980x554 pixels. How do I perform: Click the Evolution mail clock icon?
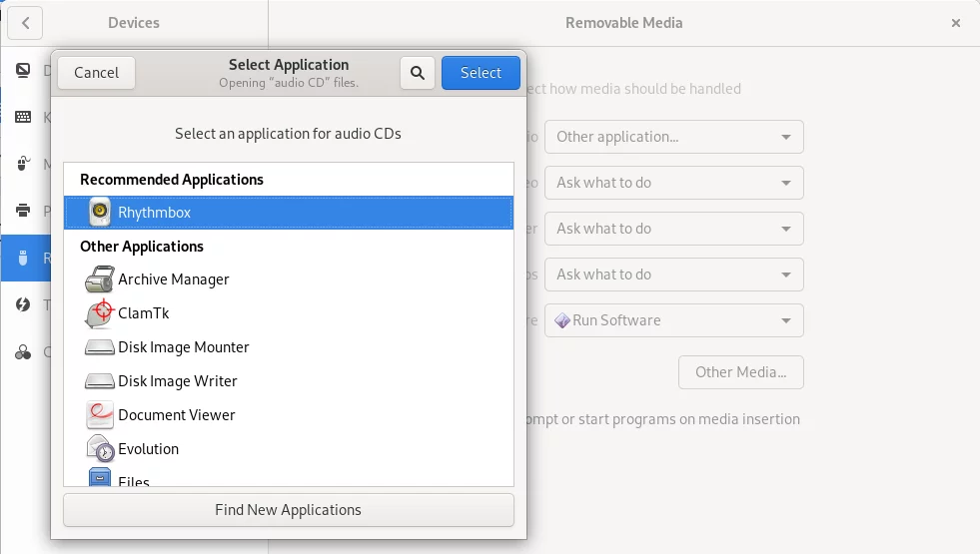tap(99, 448)
